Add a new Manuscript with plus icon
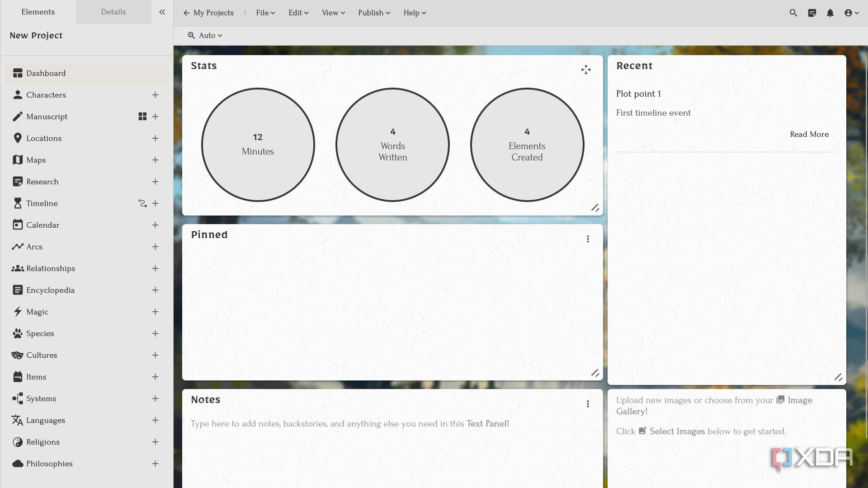This screenshot has width=868, height=488. [x=155, y=117]
